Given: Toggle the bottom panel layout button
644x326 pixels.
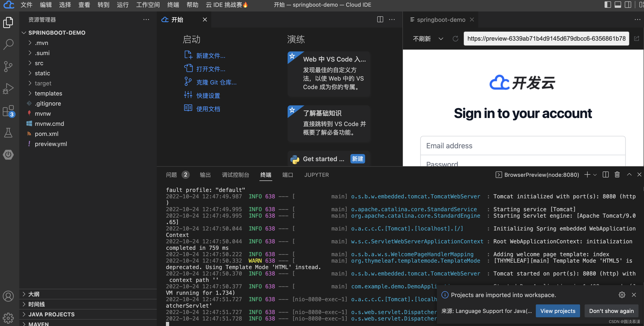Looking at the screenshot, I should click(618, 5).
